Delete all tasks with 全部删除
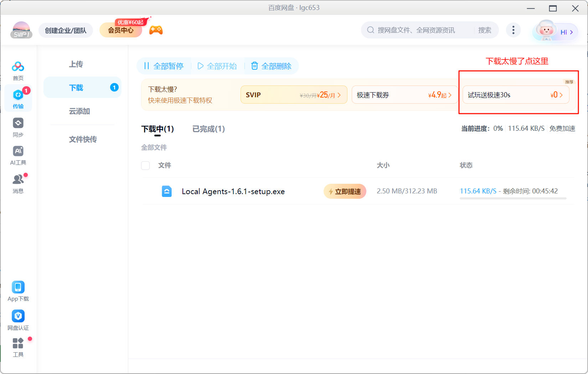Screen dimensions: 588x374 point(272,66)
